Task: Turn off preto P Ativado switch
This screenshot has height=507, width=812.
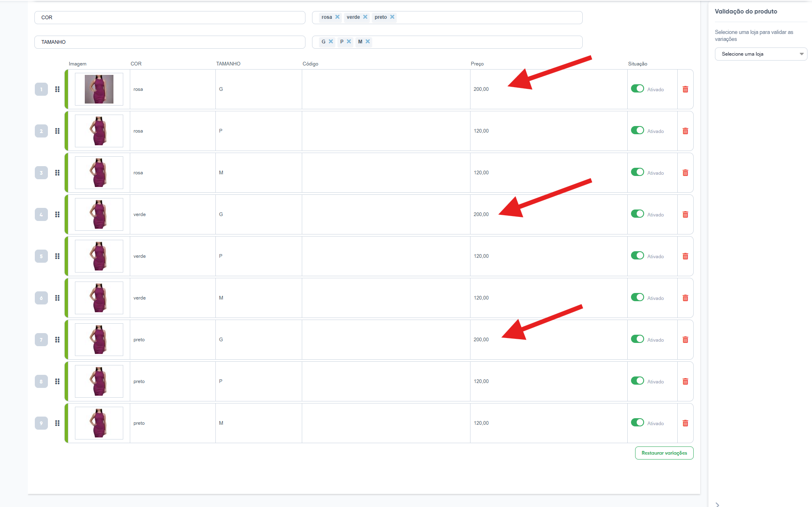Action: coord(637,381)
